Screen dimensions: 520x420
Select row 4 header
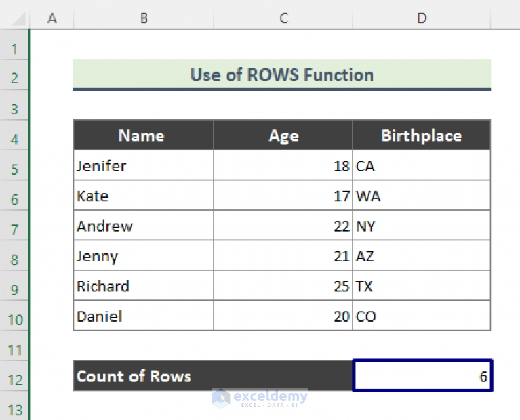(x=14, y=135)
